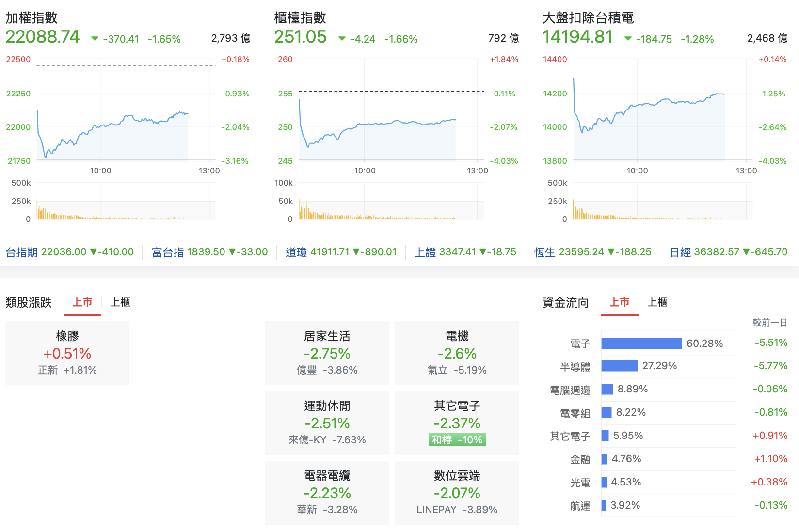Open the 其它電子 -2.37% sector card
Viewport: 799px width, 532px height.
tap(457, 423)
